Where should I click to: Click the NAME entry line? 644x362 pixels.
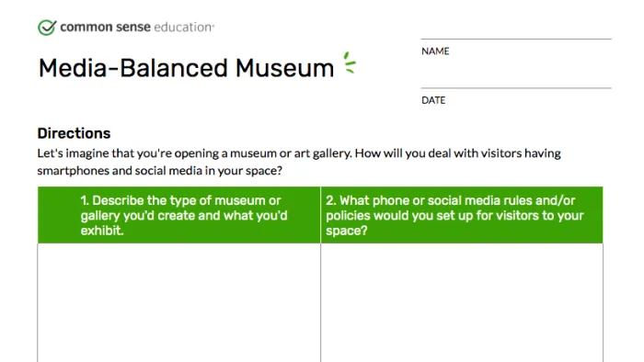516,39
